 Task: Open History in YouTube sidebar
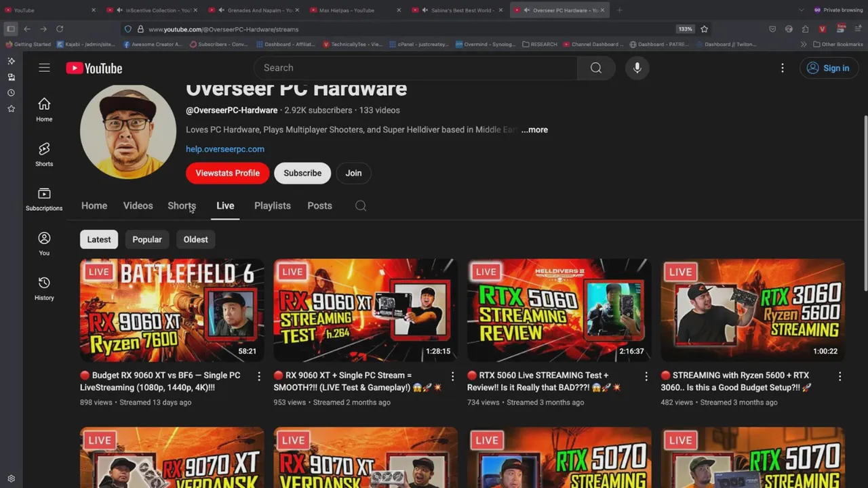(44, 289)
